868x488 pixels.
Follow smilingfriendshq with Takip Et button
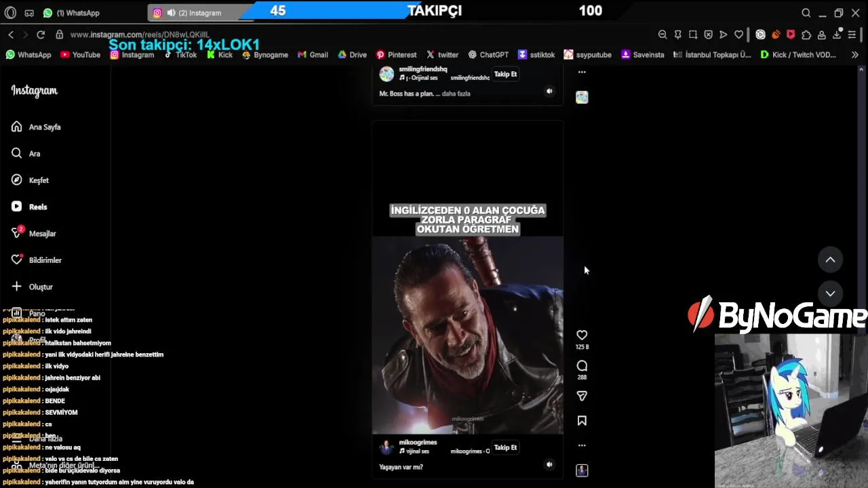point(505,74)
